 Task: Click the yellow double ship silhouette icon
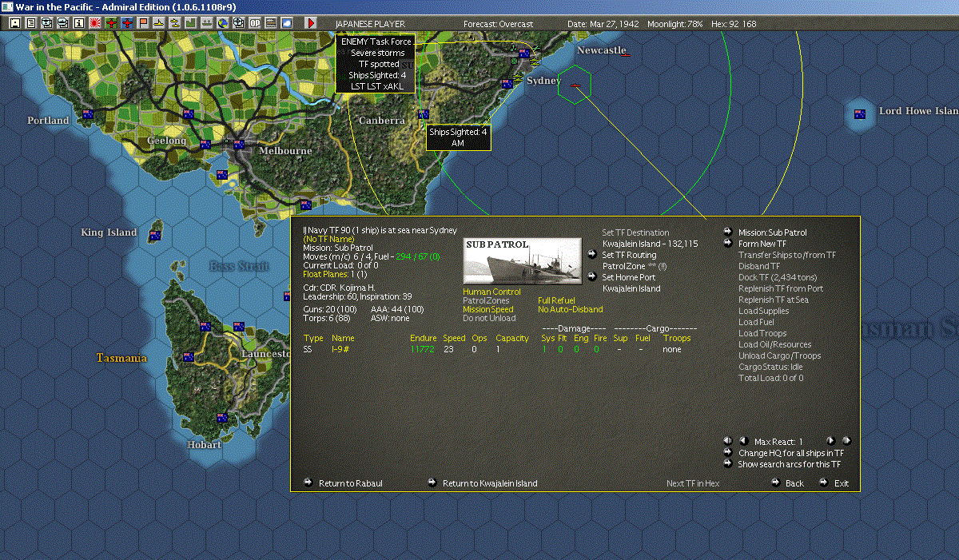coord(174,23)
